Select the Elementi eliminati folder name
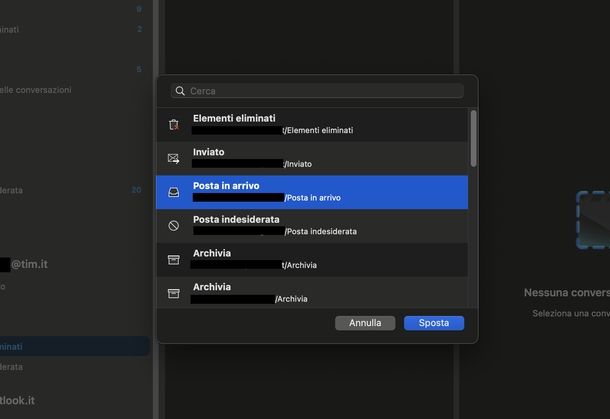 [x=234, y=119]
